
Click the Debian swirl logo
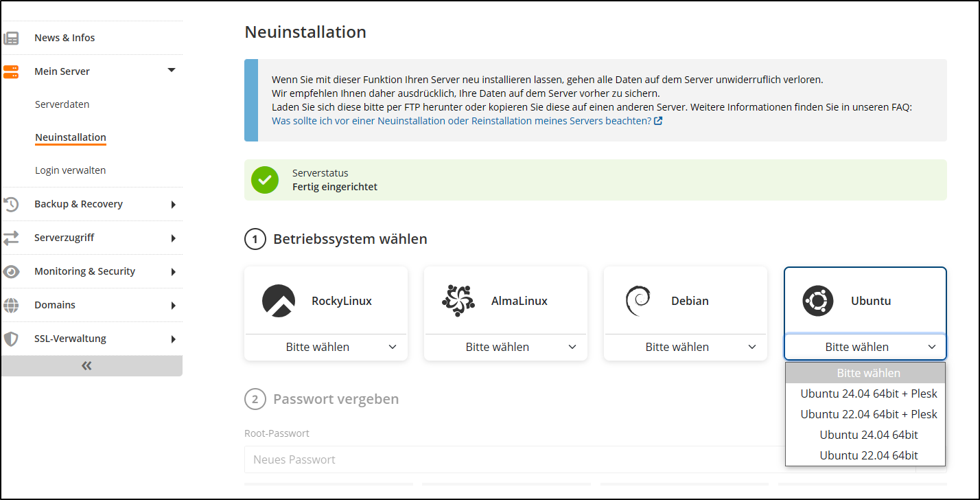[x=639, y=300]
